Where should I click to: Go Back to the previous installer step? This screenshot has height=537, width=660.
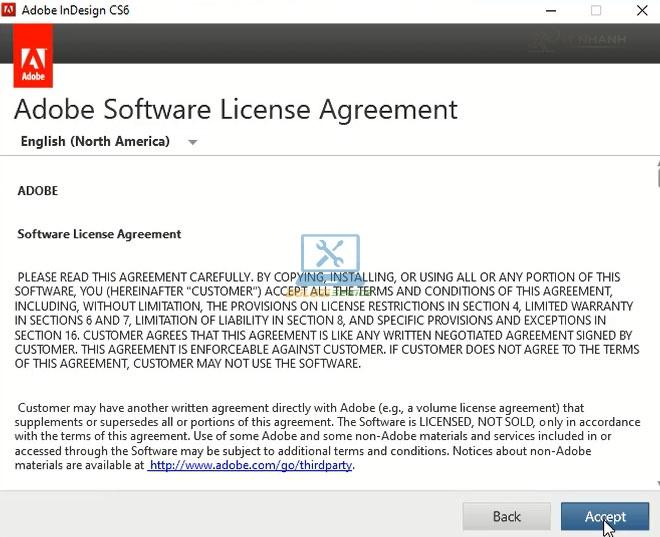point(507,516)
